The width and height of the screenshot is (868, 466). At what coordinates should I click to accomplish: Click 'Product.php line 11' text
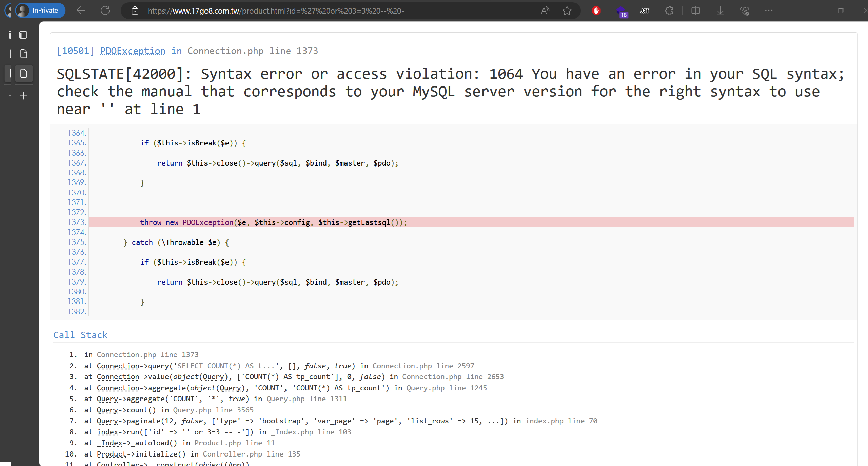coord(235,443)
